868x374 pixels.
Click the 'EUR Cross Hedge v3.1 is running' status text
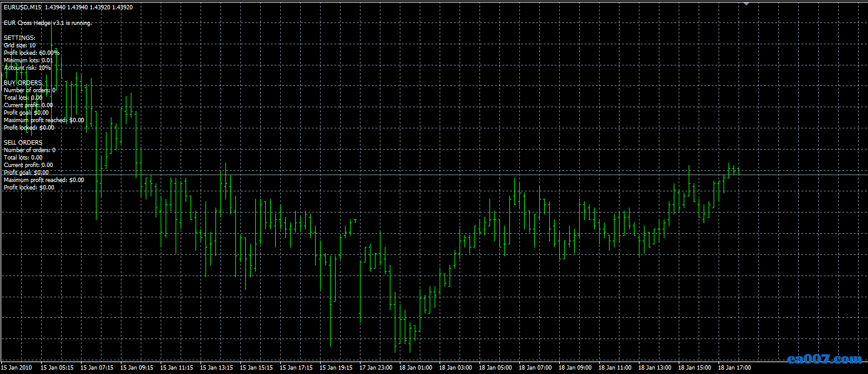click(47, 22)
